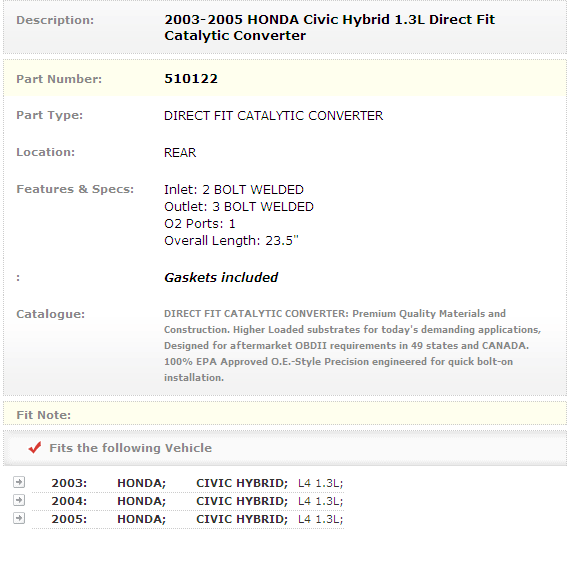Click the arrow icon beside 2004 row
The image size is (570, 573).
(x=19, y=500)
